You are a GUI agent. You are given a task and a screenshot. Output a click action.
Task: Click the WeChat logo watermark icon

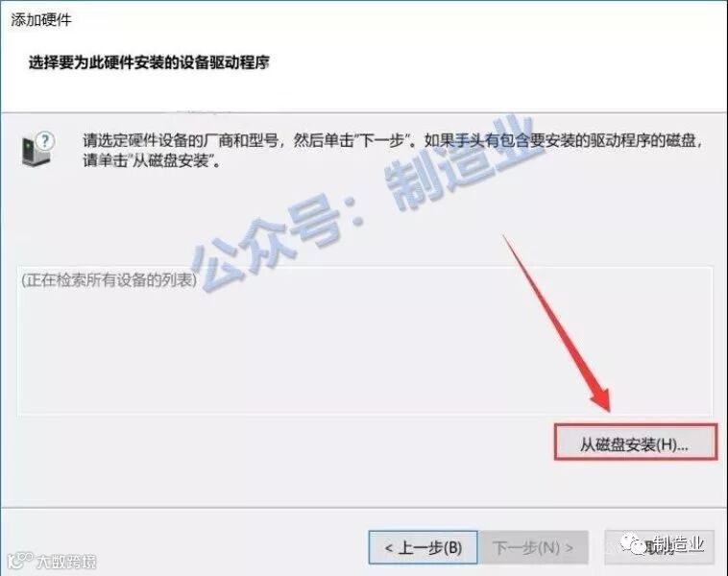point(634,543)
